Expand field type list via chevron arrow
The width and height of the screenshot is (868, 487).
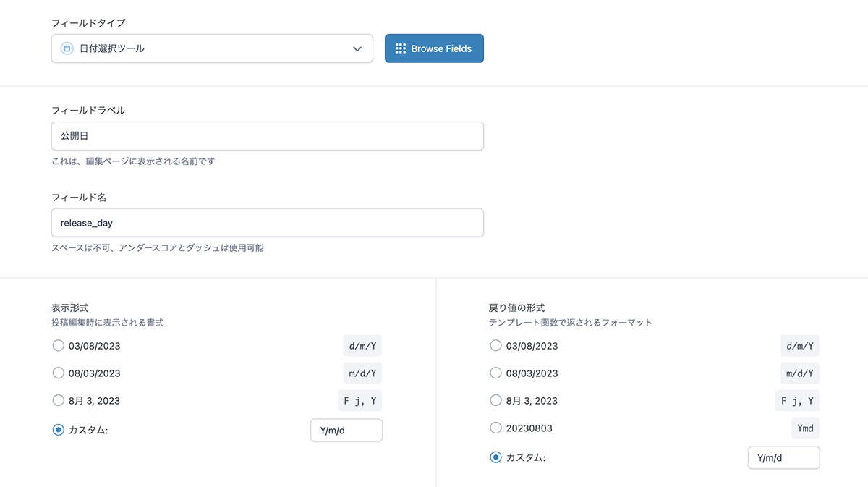tap(357, 48)
